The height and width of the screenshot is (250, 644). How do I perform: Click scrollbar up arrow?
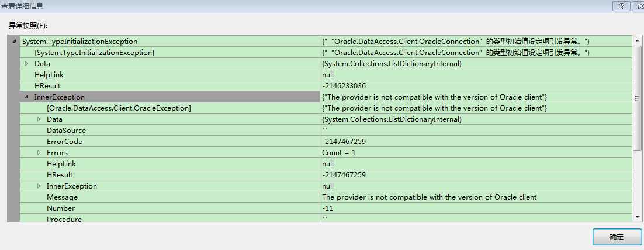coord(637,41)
